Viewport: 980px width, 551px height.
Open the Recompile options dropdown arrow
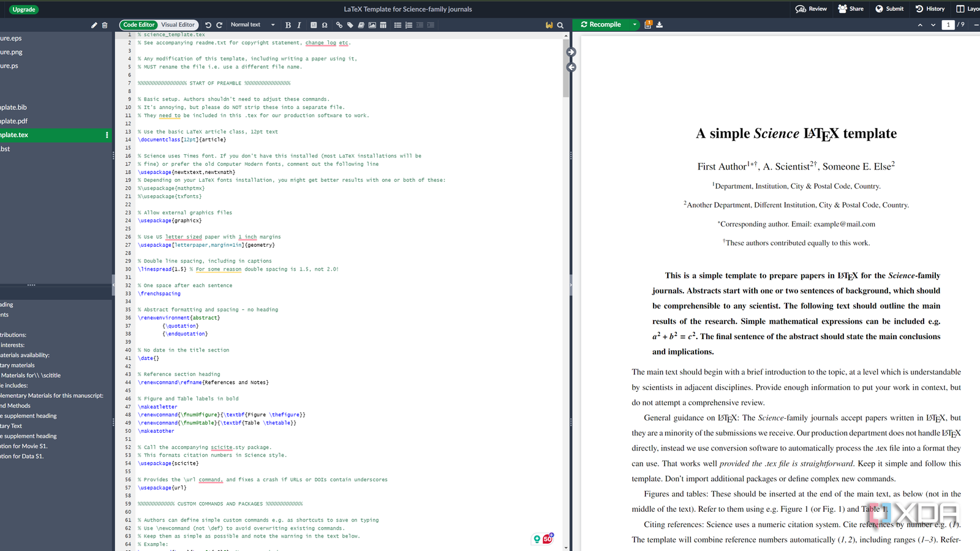[634, 24]
